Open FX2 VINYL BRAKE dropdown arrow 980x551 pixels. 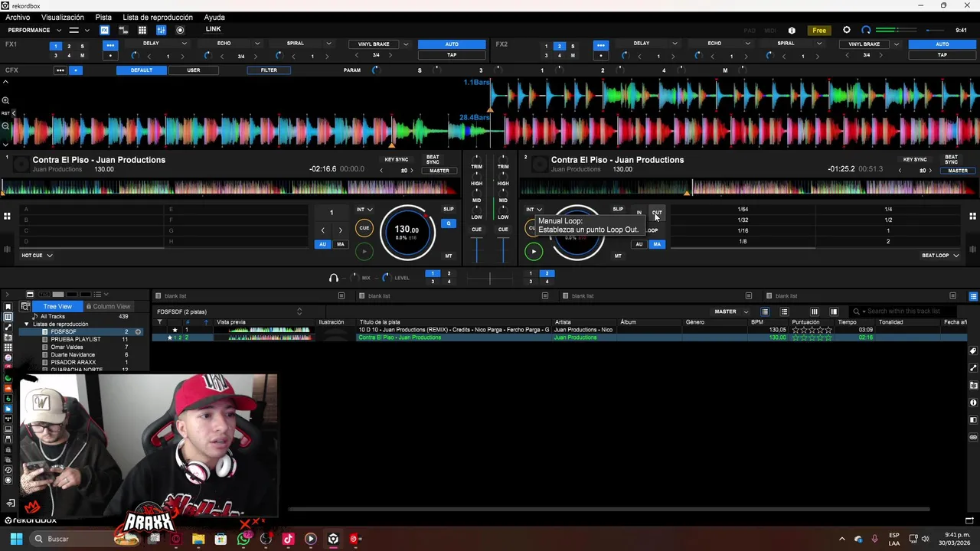[x=897, y=44]
